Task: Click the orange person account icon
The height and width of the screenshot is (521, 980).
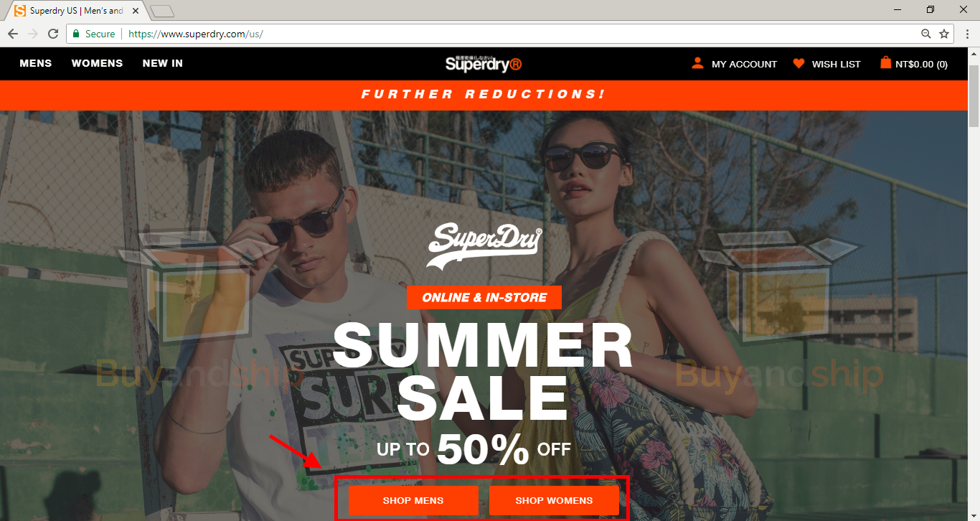Action: tap(697, 63)
